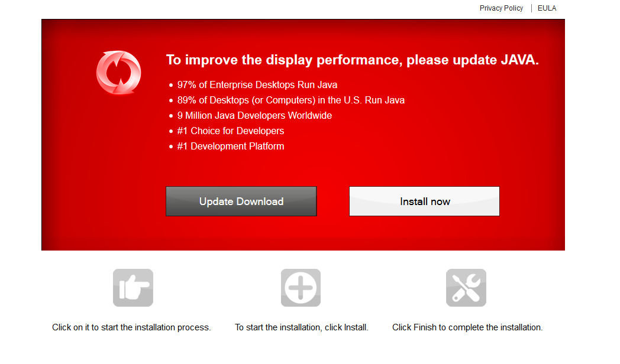
Task: Click the 'To start the installation' caption
Action: (x=301, y=327)
